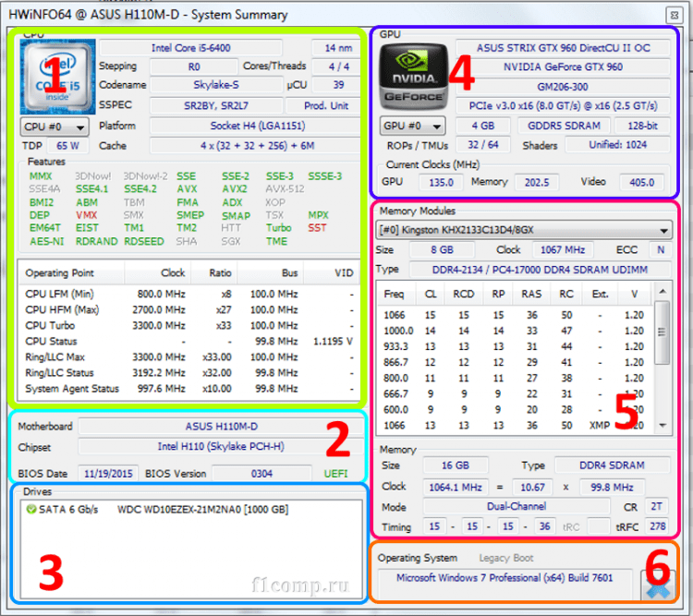Image resolution: width=693 pixels, height=616 pixels.
Task: Click the Unified: 1024 shaders field
Action: [x=617, y=145]
